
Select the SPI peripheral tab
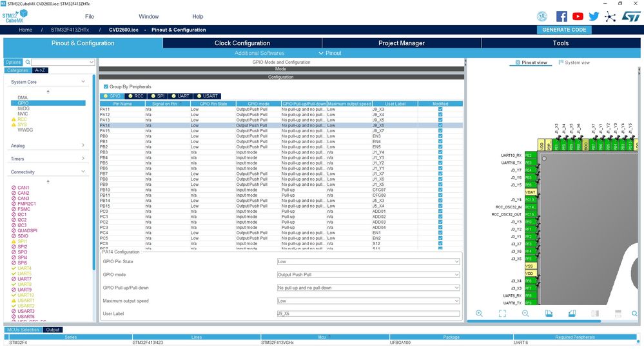point(158,96)
